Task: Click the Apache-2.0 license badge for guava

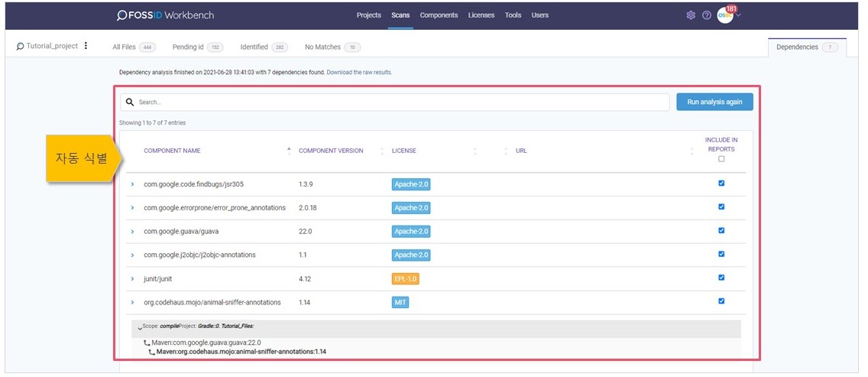Action: 411,232
